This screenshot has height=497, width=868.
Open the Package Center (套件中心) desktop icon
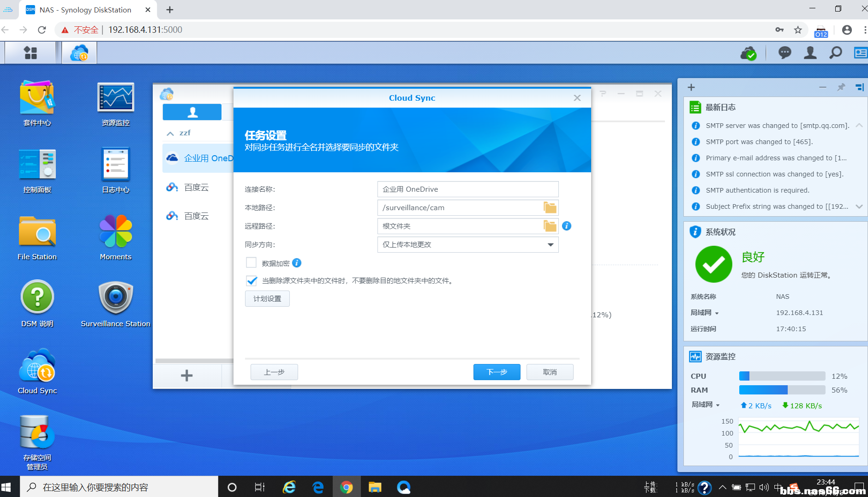(x=37, y=98)
